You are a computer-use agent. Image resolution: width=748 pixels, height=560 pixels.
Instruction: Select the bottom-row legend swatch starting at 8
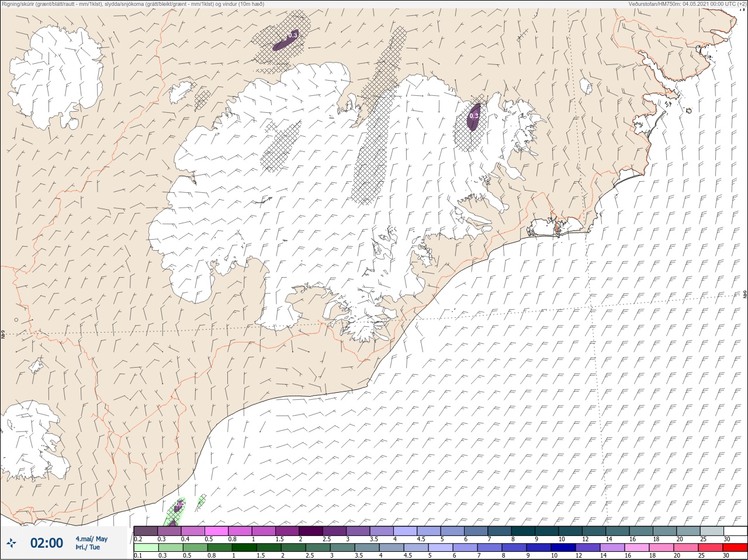[514, 548]
